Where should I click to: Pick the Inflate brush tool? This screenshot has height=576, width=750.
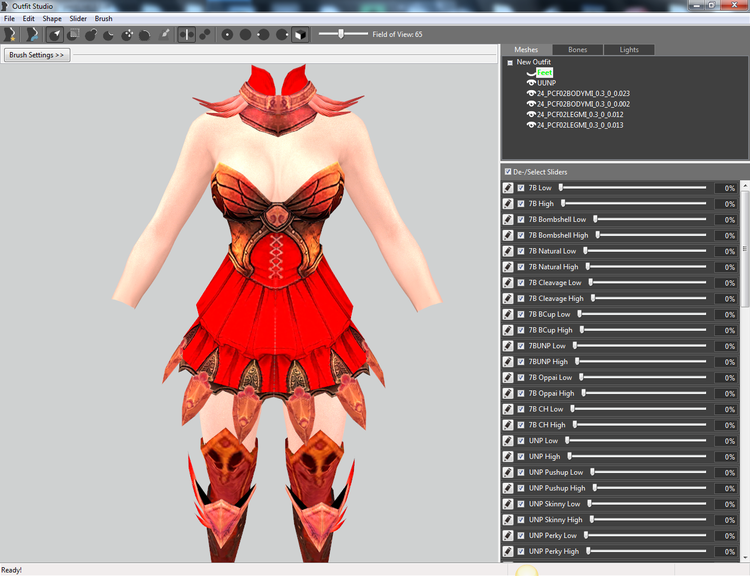(x=91, y=34)
